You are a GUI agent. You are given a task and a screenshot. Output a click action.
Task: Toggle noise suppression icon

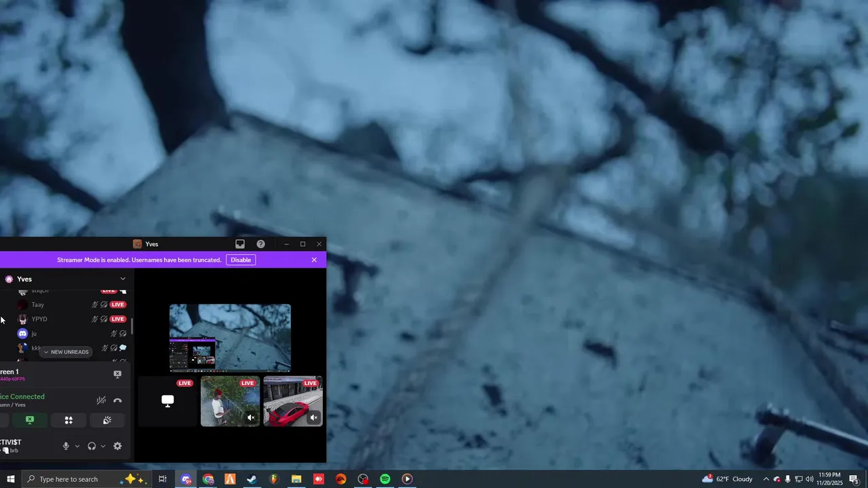coord(101,401)
